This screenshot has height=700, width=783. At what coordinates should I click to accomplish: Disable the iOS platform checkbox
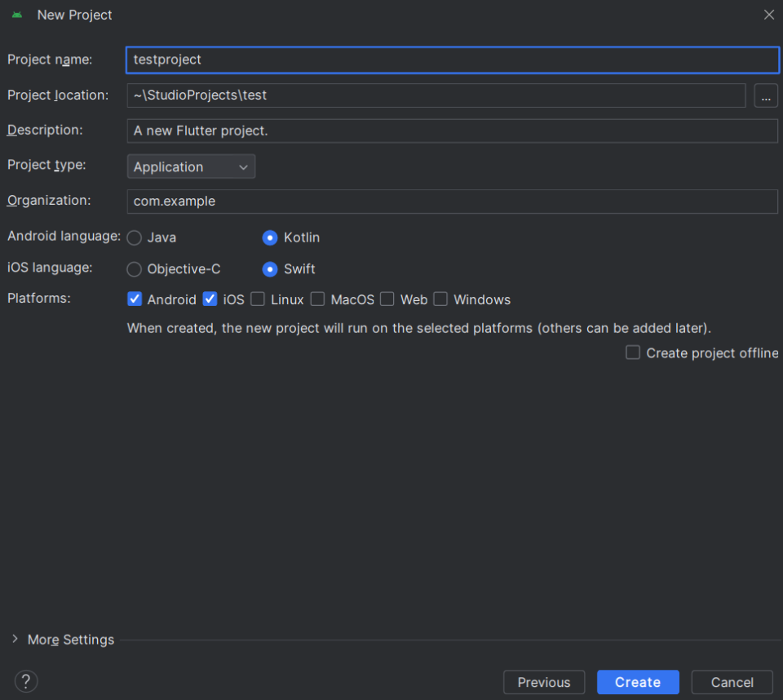point(210,299)
